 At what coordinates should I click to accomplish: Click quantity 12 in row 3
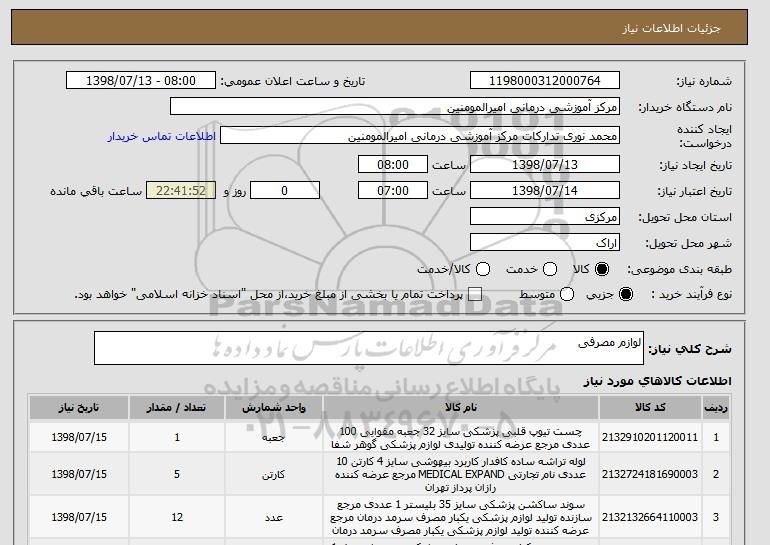pyautogui.click(x=177, y=517)
